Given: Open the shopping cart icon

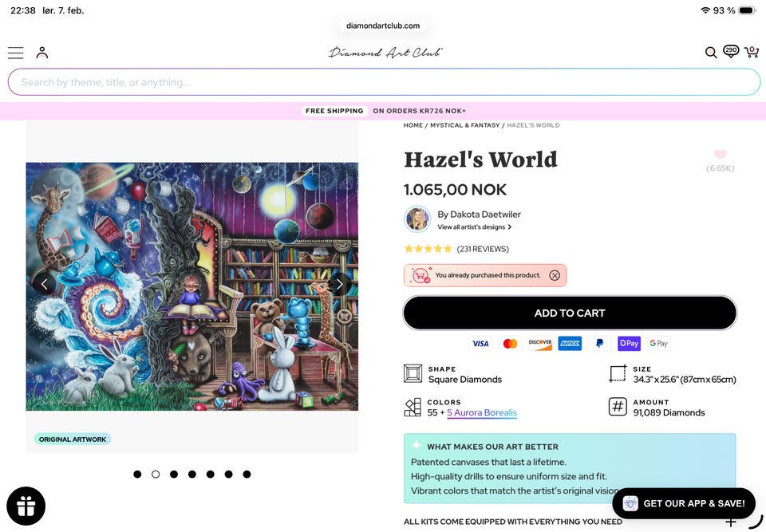Looking at the screenshot, I should [752, 51].
